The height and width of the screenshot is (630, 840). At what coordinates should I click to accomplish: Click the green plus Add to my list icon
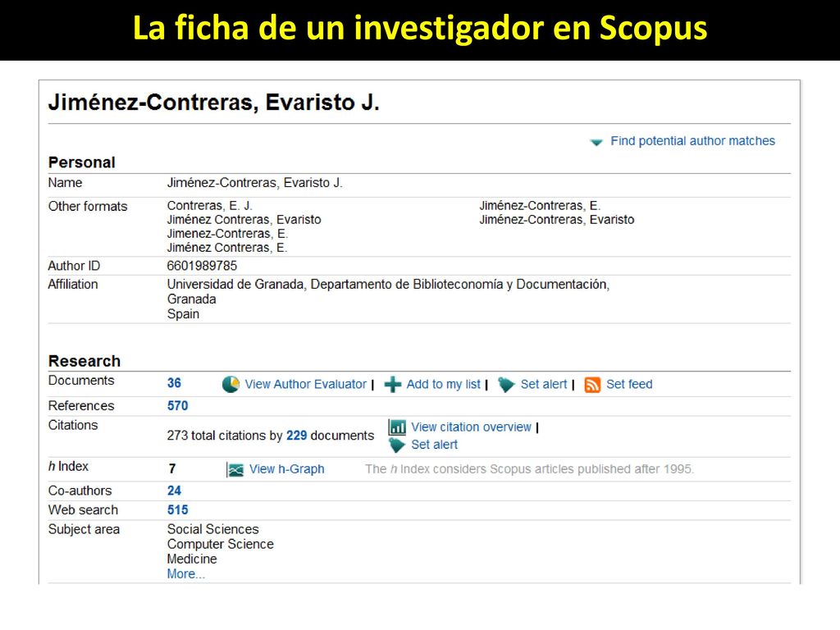(x=393, y=384)
